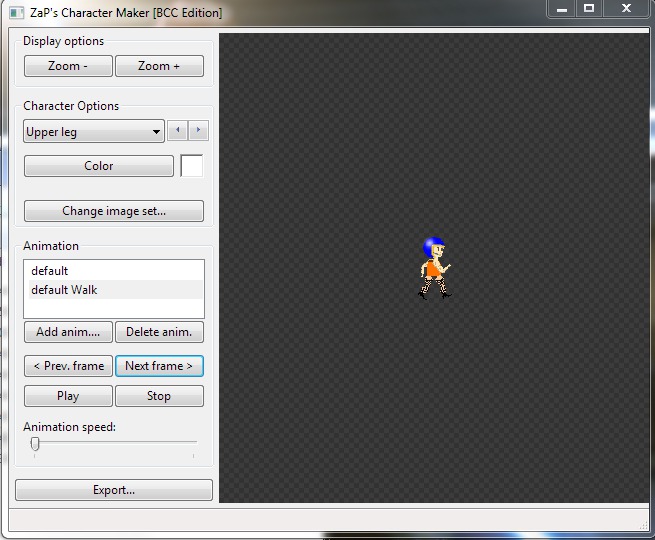
Task: Advance with Next frame button
Action: 159,366
